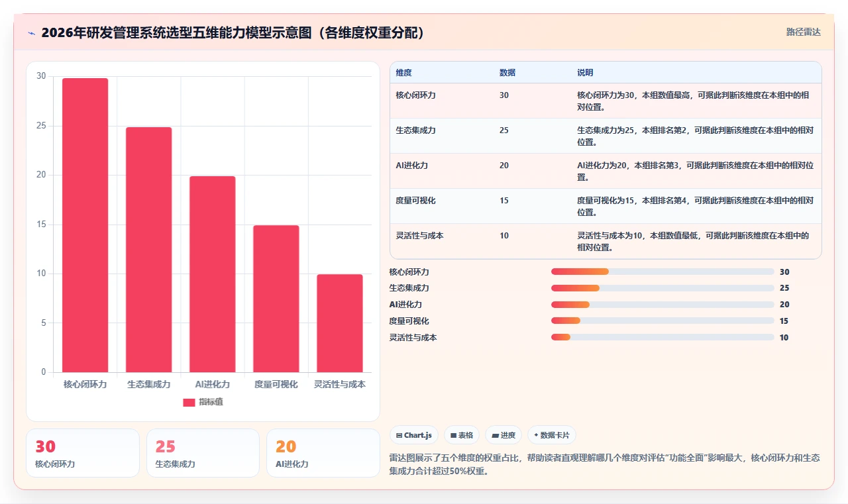Click the value 20 in table
The image size is (848, 504).
click(x=504, y=166)
